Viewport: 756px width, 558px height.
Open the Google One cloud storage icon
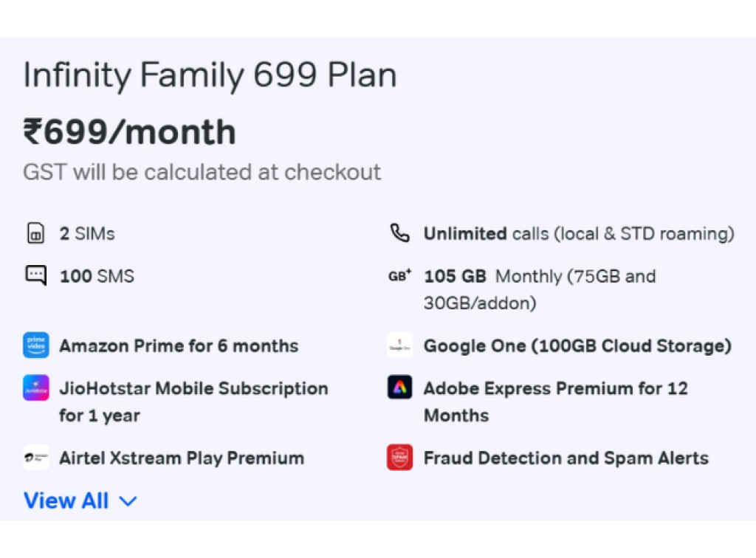(399, 345)
